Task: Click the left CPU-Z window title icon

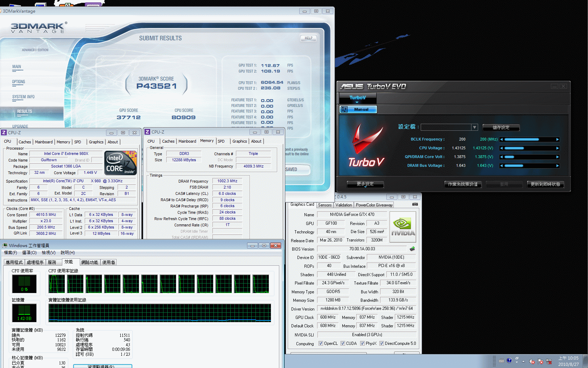Action: tap(4, 132)
